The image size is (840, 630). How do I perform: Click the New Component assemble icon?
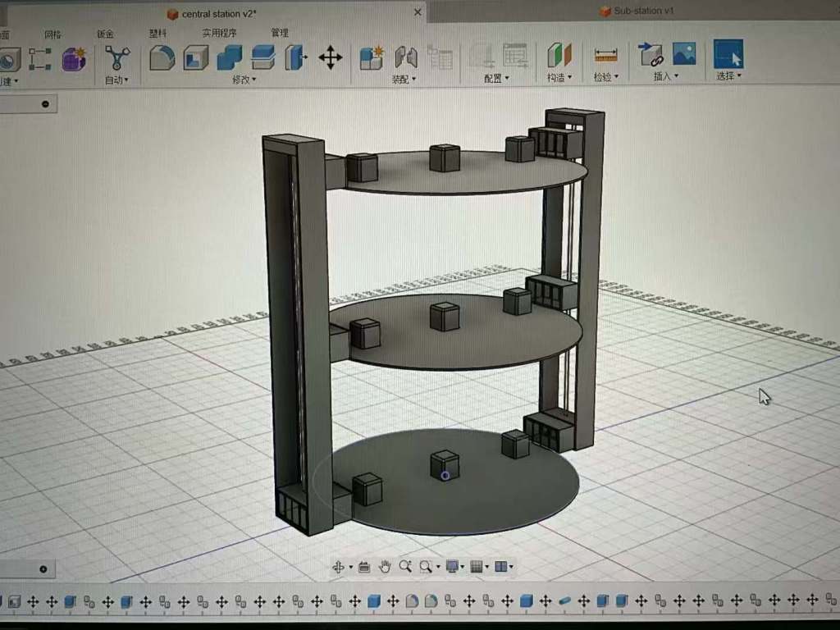[x=372, y=57]
